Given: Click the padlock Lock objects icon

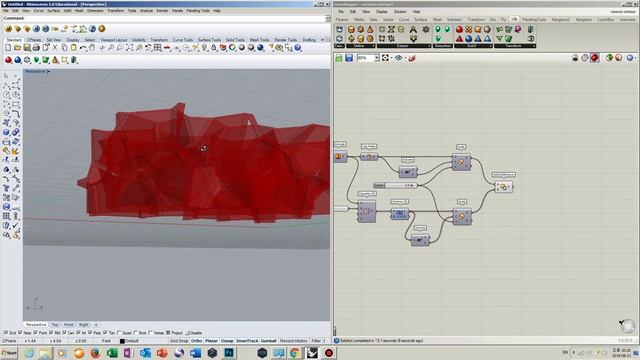Looking at the screenshot, I should pos(213,48).
